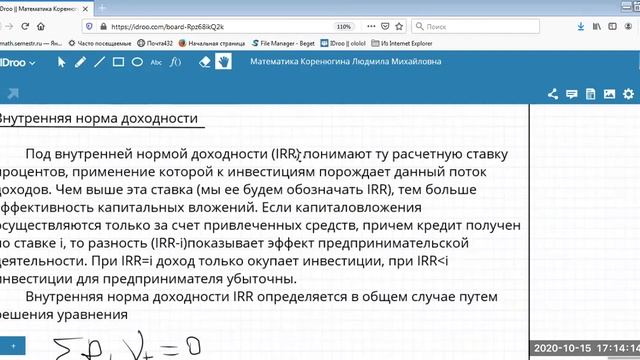The height and width of the screenshot is (360, 640).
Task: Select the line tool
Action: 99,62
